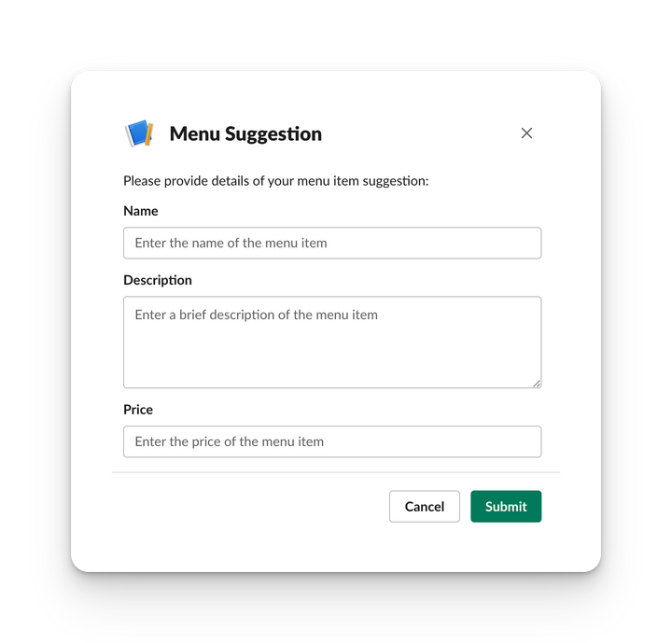
Task: Click the divider line above the buttons
Action: coord(336,472)
